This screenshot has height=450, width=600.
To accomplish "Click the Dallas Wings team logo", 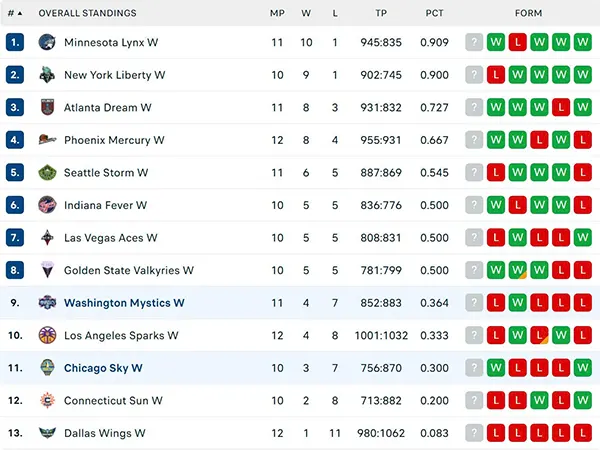I will pos(47,433).
